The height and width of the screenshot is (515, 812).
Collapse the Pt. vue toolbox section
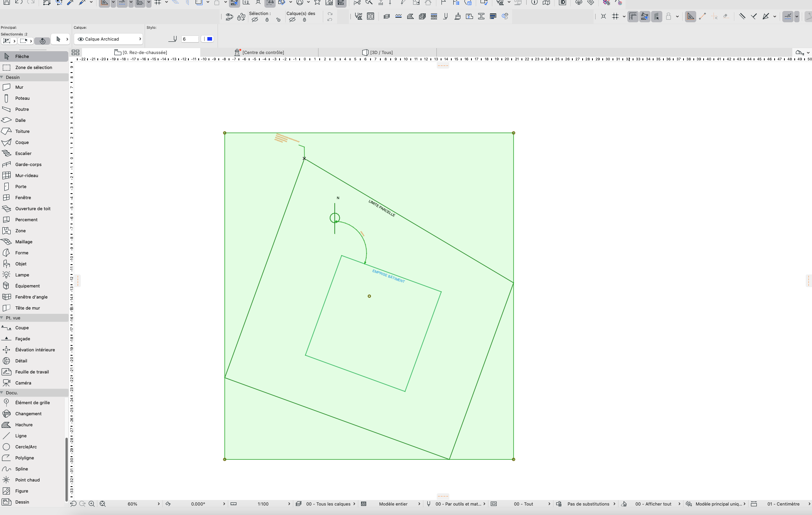[x=2, y=318]
